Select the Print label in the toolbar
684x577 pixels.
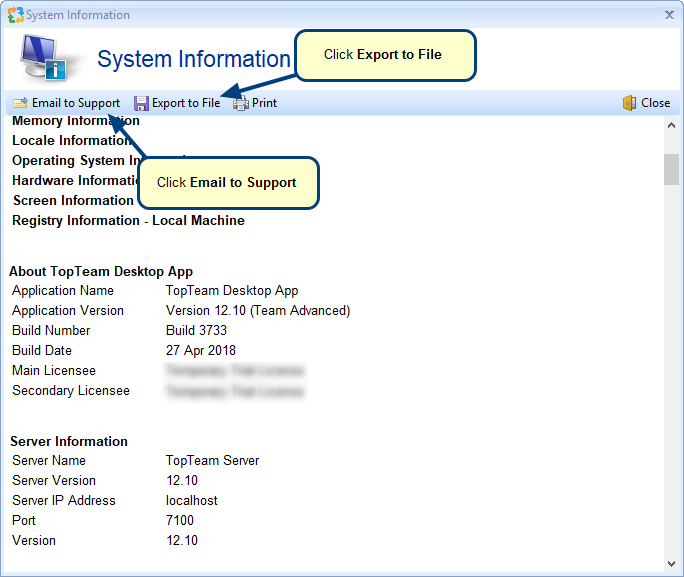pos(264,103)
